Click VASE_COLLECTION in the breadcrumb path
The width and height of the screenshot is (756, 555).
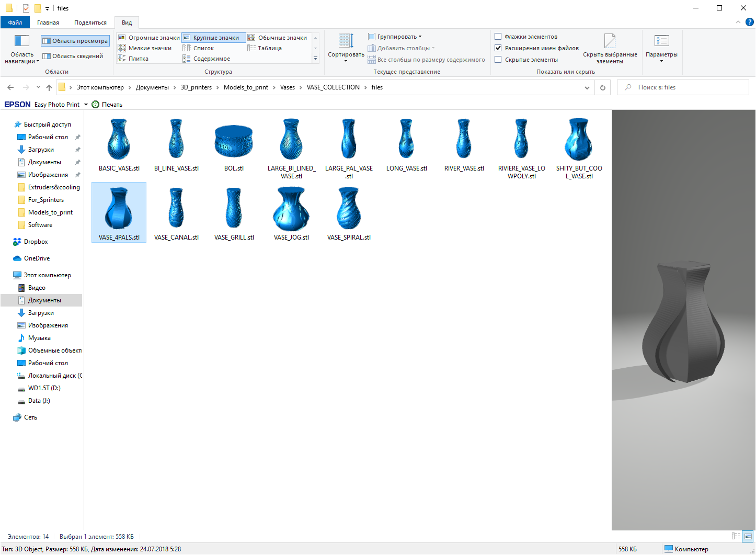point(333,87)
